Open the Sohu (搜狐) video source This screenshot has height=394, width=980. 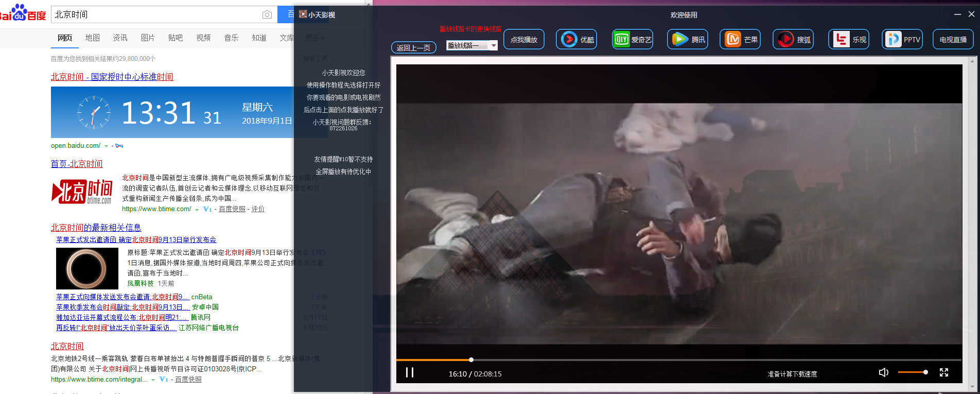tap(793, 39)
